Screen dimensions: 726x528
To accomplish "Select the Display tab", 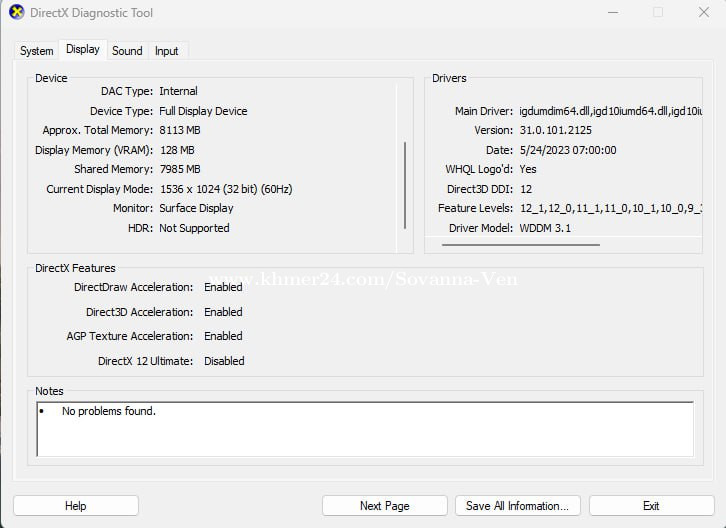I will point(83,49).
